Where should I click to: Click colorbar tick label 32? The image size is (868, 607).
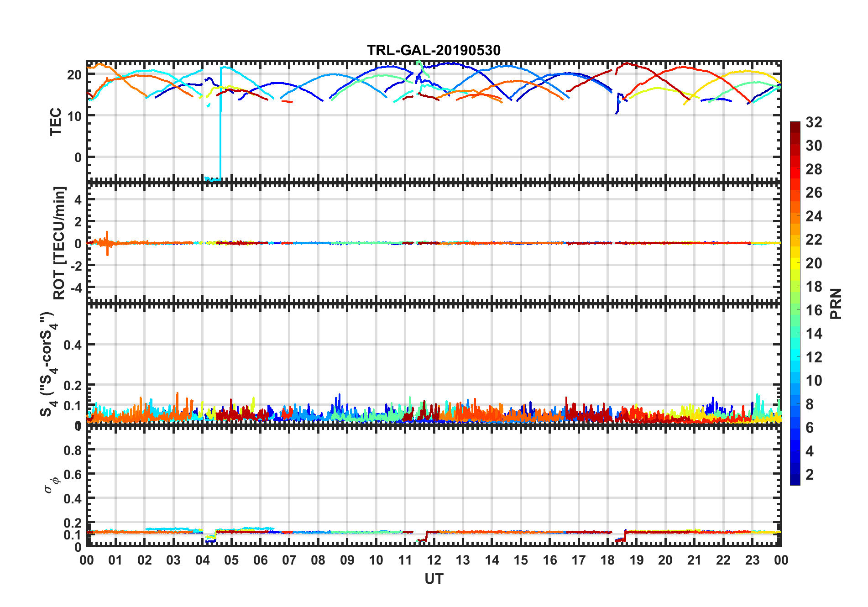pyautogui.click(x=814, y=122)
